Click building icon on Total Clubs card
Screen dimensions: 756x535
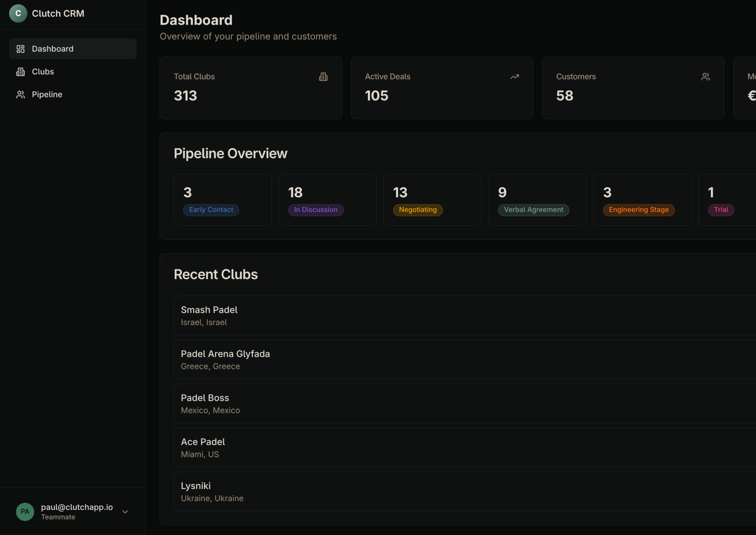click(323, 77)
